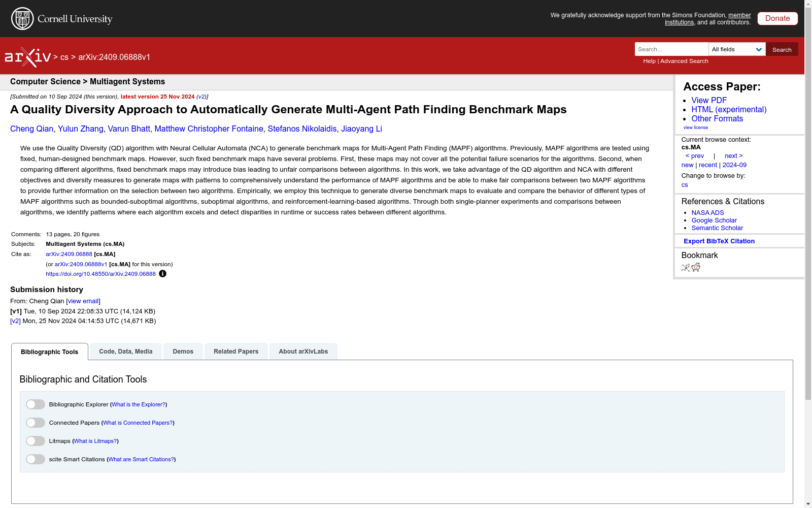Open Help link under search
The height and width of the screenshot is (508, 812).
click(x=650, y=61)
